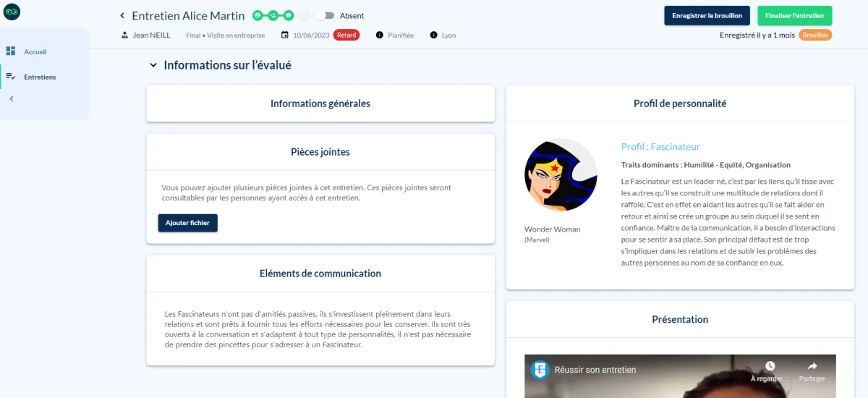Click the text Enregistré il y a 1 mois
The width and height of the screenshot is (868, 398).
pyautogui.click(x=757, y=35)
